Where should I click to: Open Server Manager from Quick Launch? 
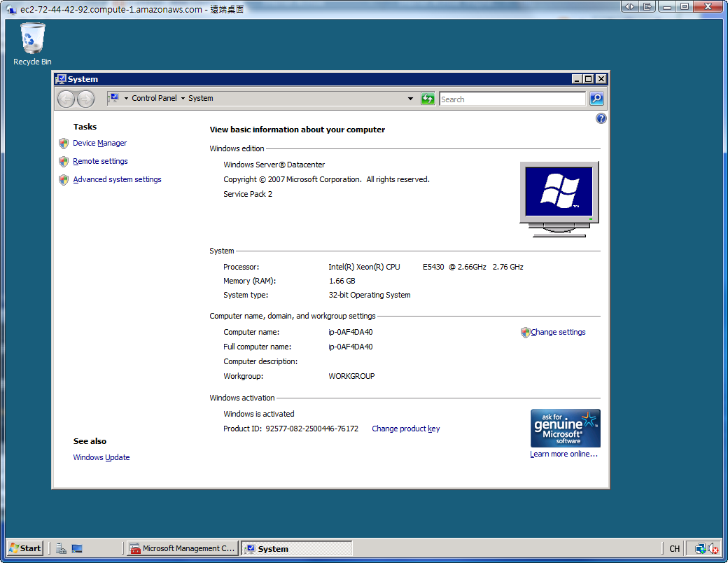pos(61,548)
